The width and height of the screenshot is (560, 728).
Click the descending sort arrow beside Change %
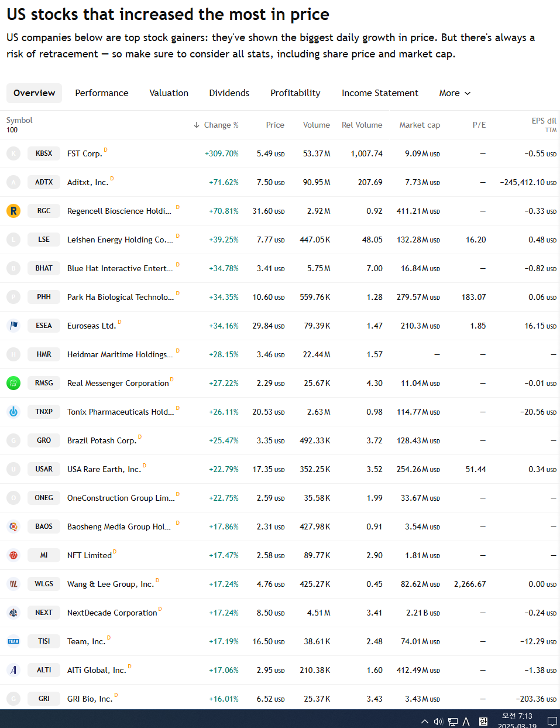click(x=197, y=125)
